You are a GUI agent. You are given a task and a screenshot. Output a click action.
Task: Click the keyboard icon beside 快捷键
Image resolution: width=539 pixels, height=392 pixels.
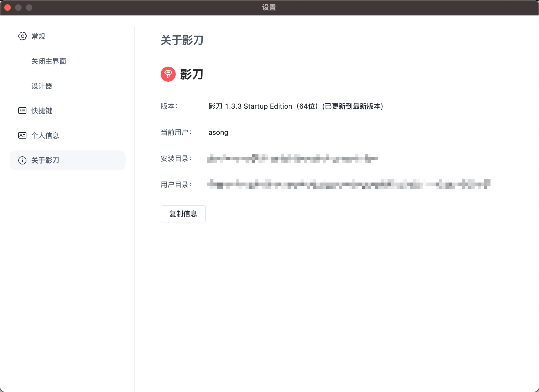[x=22, y=111]
